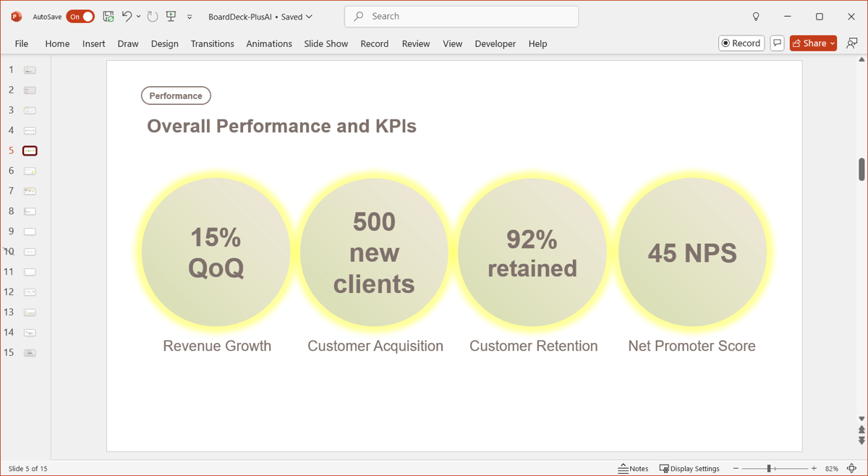Open Customize Quick Access Toolbar dropdown
This screenshot has height=476, width=868.
[190, 17]
